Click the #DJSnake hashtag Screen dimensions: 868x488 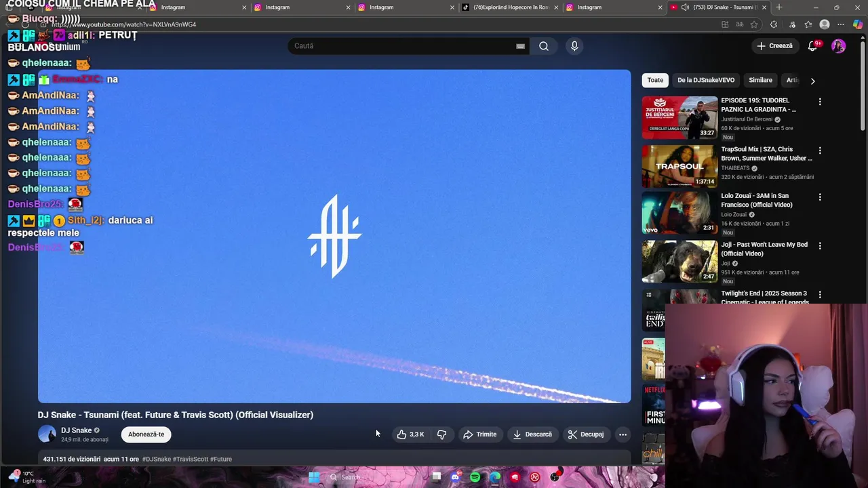coord(157,459)
